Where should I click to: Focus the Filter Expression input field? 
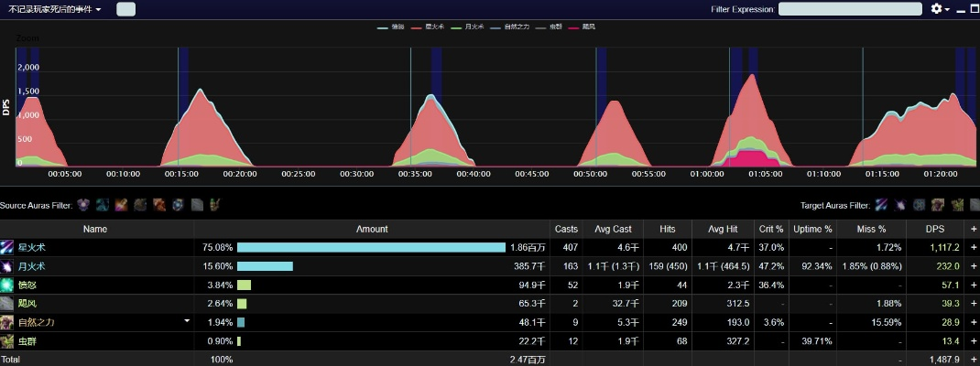pos(849,9)
